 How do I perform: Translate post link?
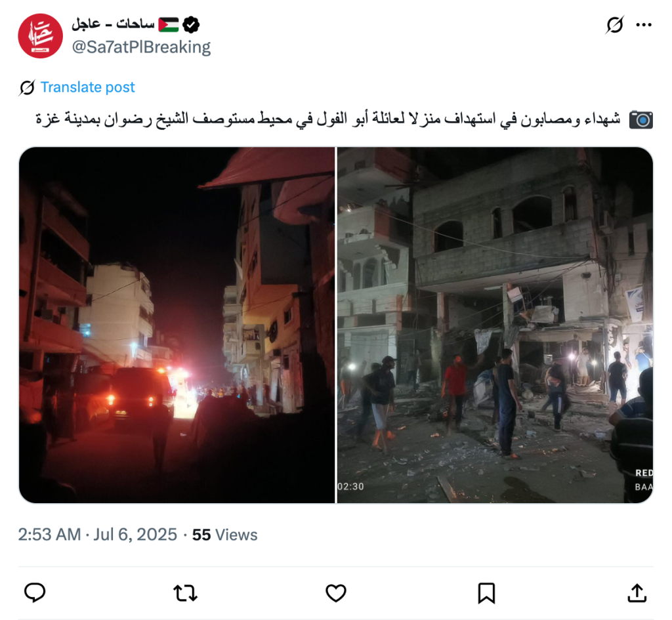(x=87, y=87)
